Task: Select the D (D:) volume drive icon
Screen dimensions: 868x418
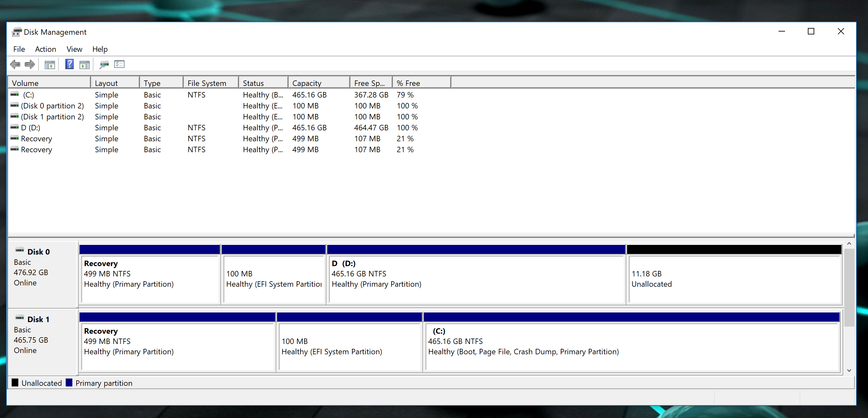Action: (14, 127)
